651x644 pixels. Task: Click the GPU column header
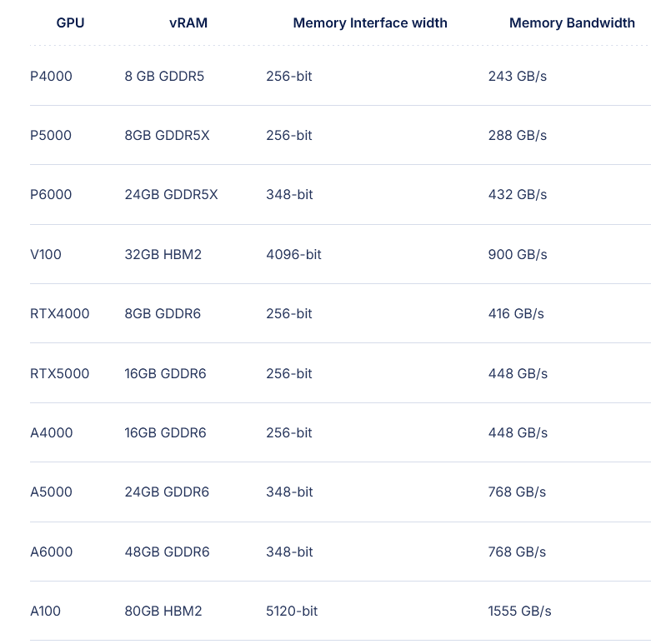70,22
